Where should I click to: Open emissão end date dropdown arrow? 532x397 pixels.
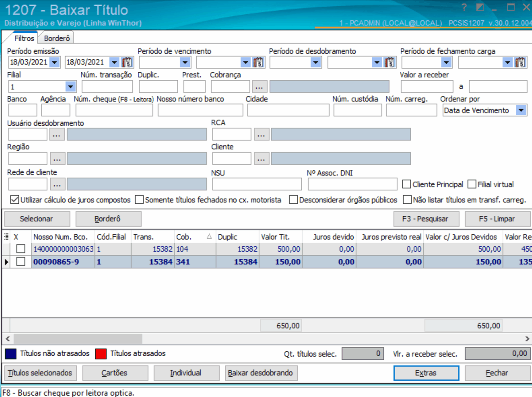pos(114,62)
